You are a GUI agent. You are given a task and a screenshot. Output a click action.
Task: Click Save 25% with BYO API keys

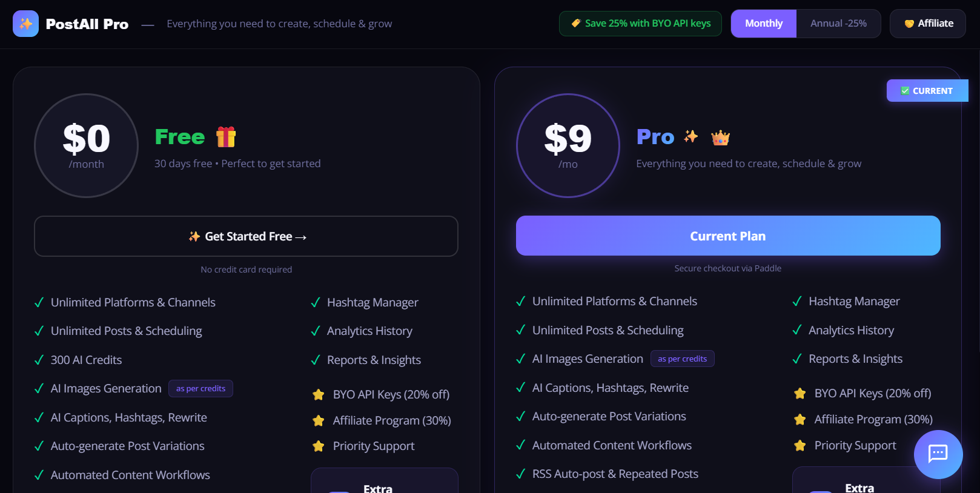[640, 24]
